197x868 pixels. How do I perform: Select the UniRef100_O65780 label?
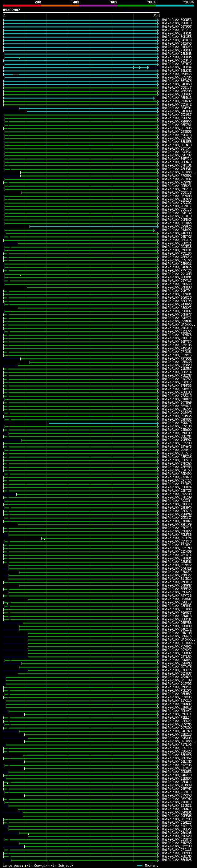176,78
